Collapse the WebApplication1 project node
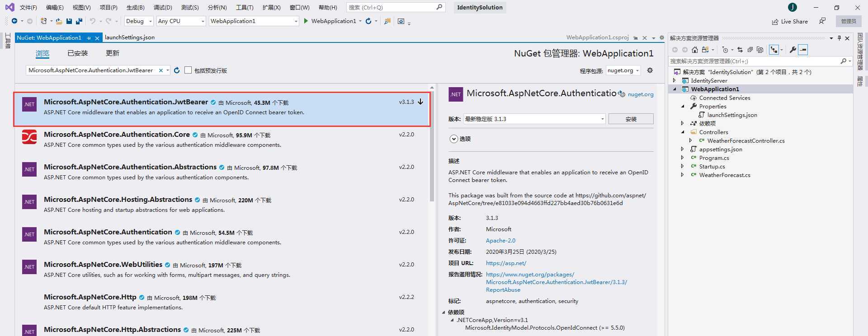The image size is (868, 336). click(x=675, y=89)
